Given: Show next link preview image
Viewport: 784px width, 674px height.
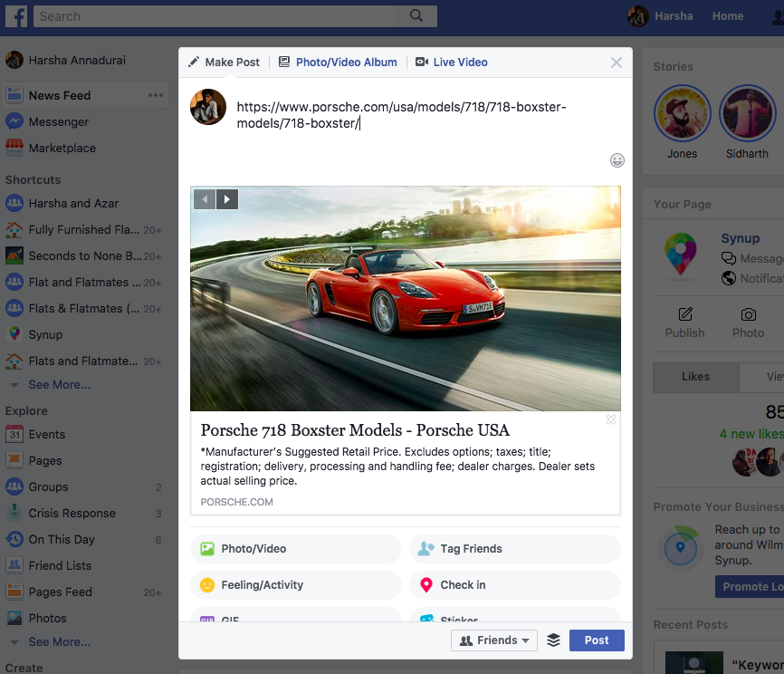Looking at the screenshot, I should click(227, 199).
